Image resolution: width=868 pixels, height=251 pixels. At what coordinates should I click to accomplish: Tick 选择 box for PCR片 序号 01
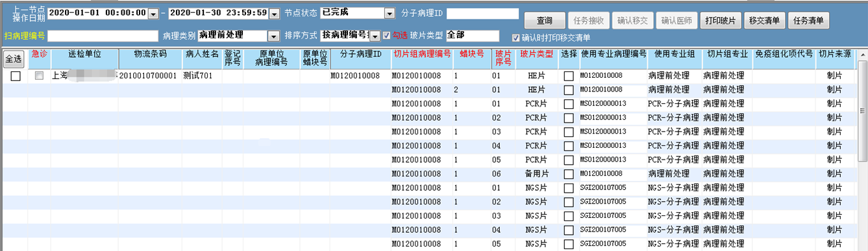pos(569,104)
